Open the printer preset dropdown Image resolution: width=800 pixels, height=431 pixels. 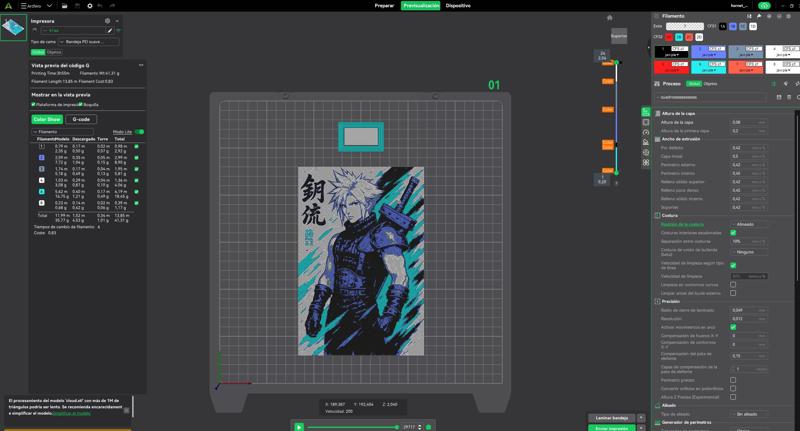click(x=73, y=31)
